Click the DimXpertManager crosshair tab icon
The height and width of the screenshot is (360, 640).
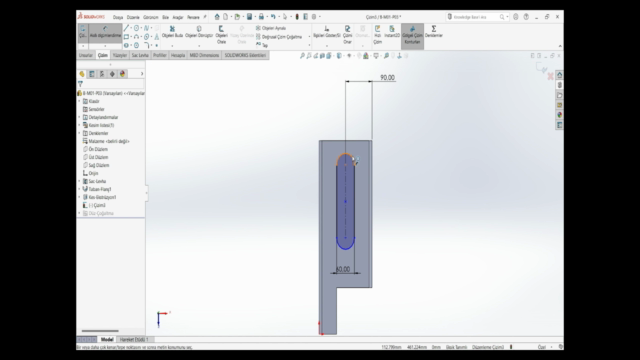pyautogui.click(x=112, y=74)
